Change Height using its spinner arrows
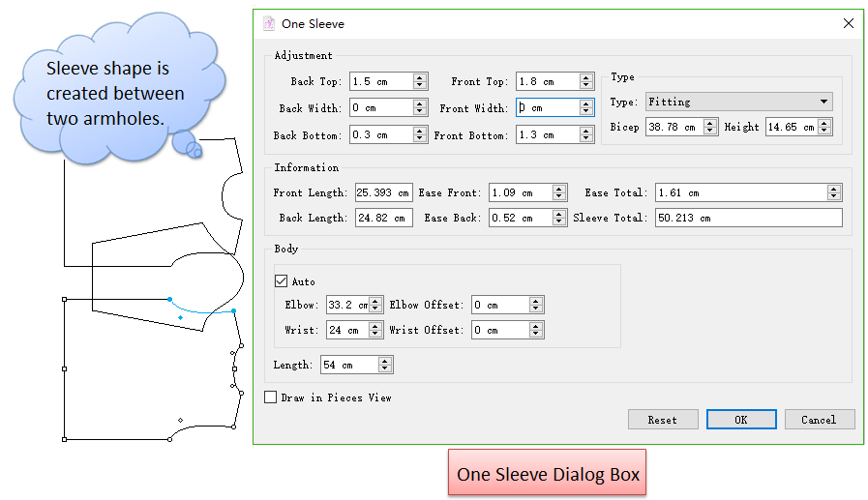Screen dimensions: 868x500 tap(824, 127)
